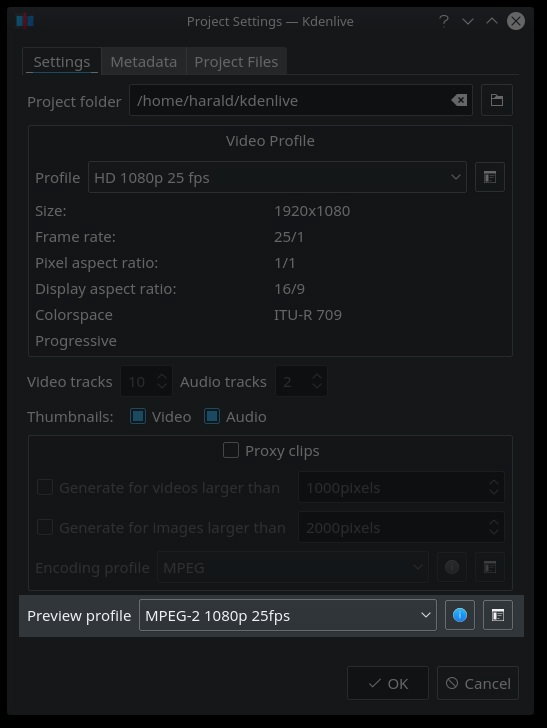Maximize the Project Settings dialog

coord(492,21)
